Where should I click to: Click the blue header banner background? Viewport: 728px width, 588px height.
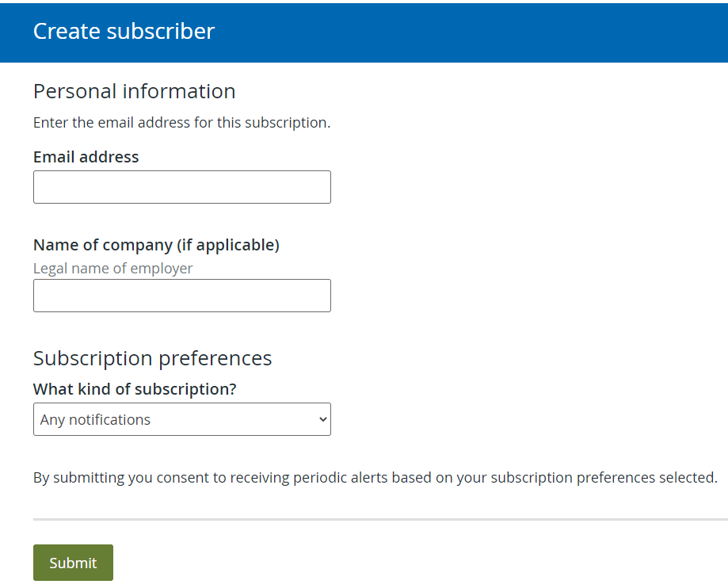click(x=464, y=32)
